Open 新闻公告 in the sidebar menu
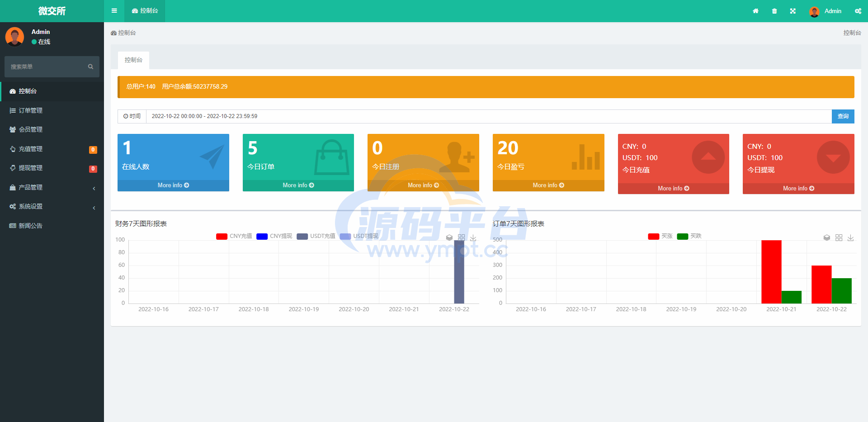This screenshot has width=868, height=422. pos(52,226)
